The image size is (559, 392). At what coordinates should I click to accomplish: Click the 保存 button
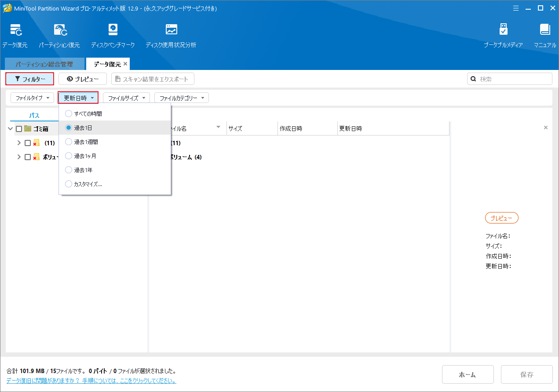[x=527, y=374]
